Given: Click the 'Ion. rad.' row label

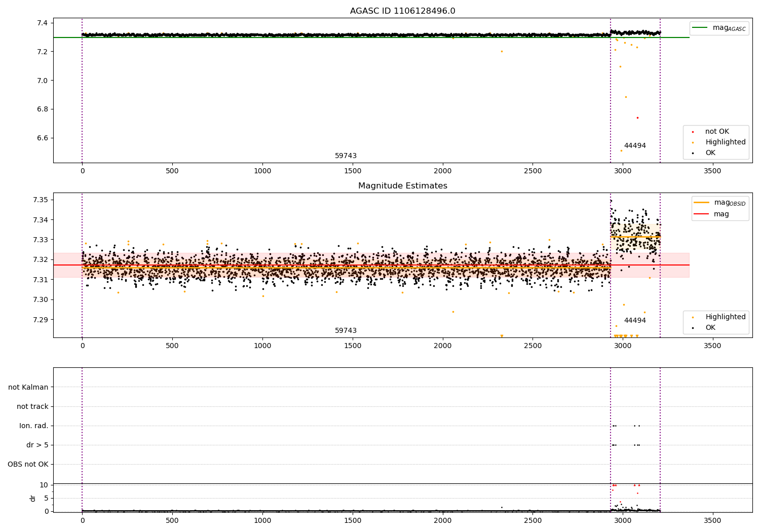Looking at the screenshot, I should [34, 426].
